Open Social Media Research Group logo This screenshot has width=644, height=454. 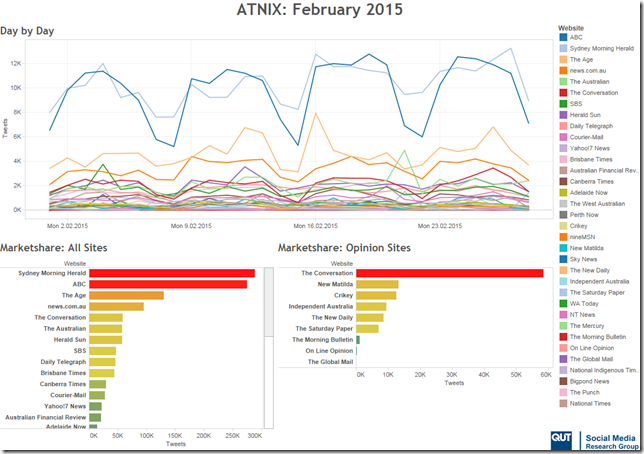pos(612,442)
